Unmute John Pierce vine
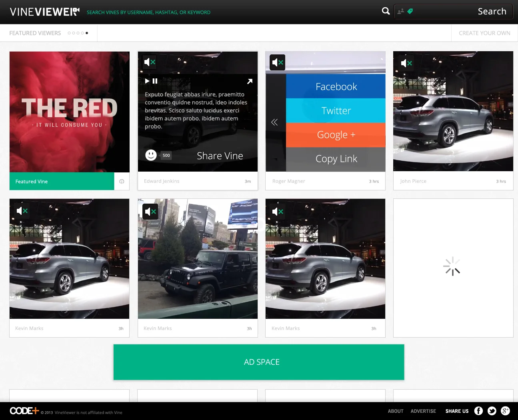Screen dimensions: 518x420 coord(406,63)
